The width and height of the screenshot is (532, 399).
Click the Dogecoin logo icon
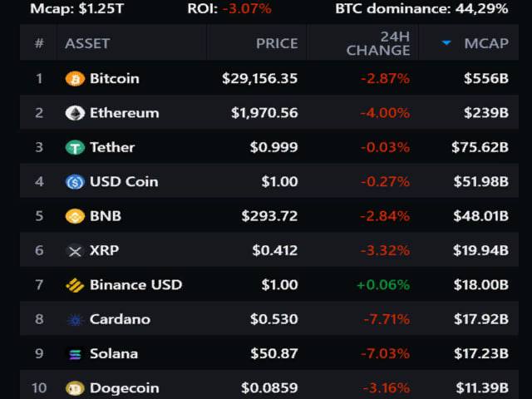tap(75, 388)
